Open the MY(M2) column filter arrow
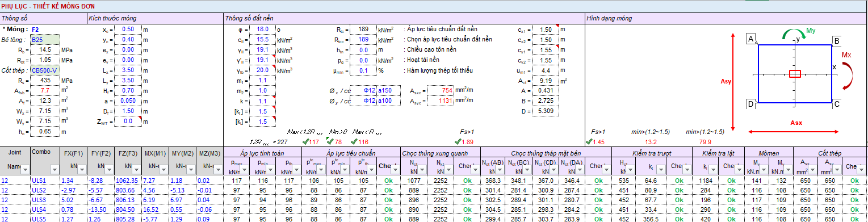The width and height of the screenshot is (868, 222). click(x=191, y=169)
